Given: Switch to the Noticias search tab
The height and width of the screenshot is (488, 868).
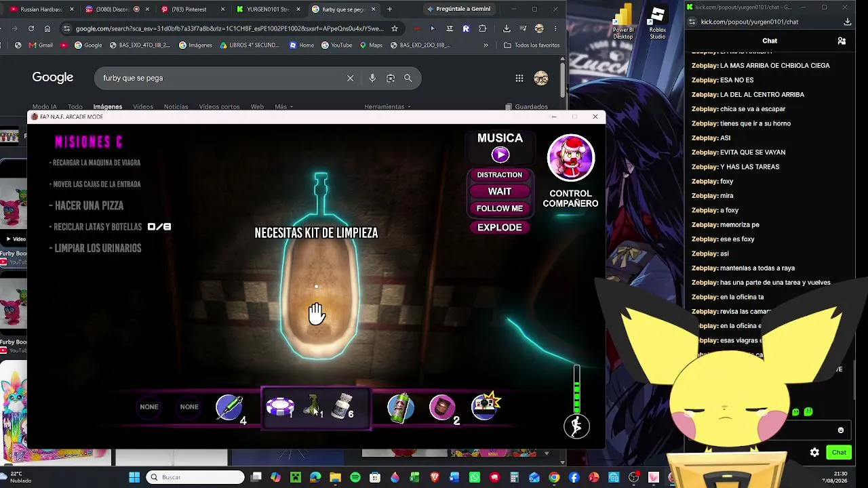Looking at the screenshot, I should (x=176, y=107).
